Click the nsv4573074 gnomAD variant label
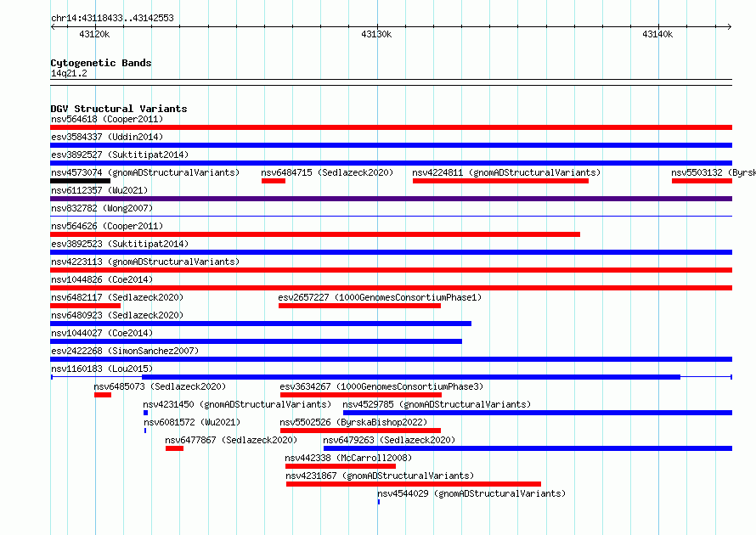756x535 pixels. pyautogui.click(x=145, y=172)
